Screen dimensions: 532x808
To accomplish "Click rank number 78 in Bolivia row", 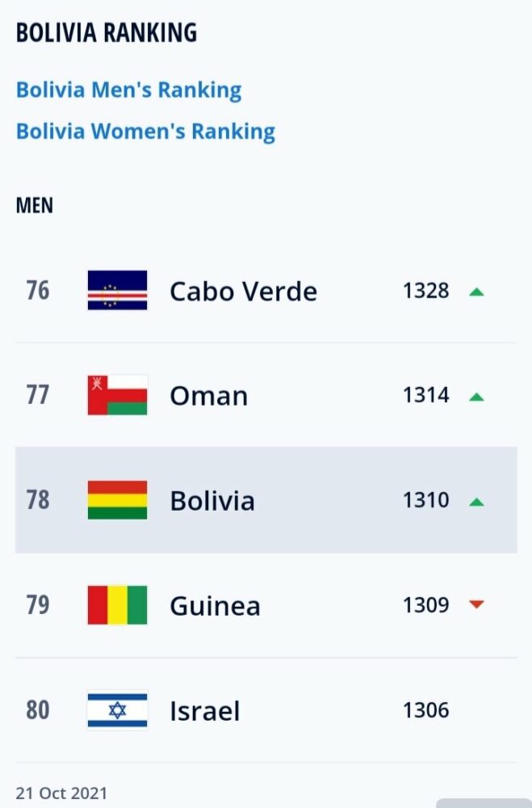I will tap(38, 500).
